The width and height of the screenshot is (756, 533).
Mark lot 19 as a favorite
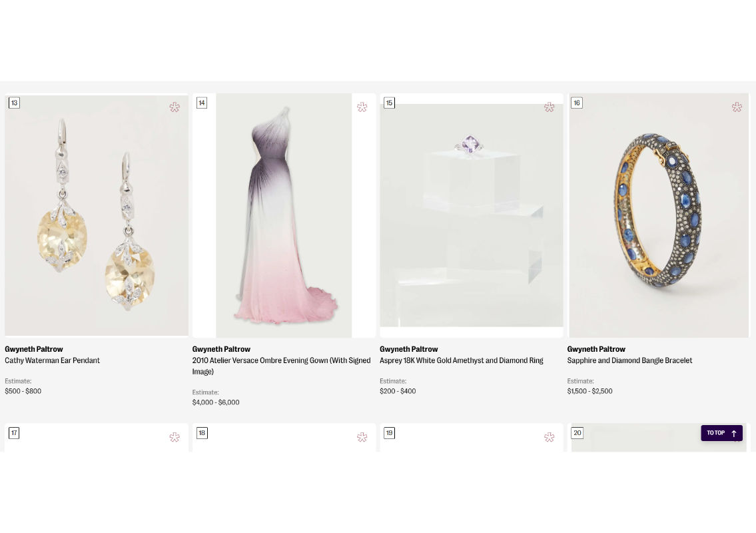click(x=549, y=437)
